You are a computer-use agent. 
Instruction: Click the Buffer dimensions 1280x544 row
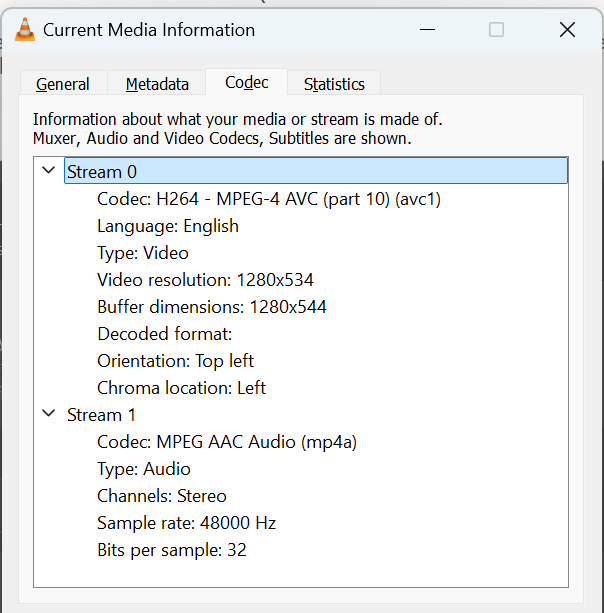tap(211, 307)
